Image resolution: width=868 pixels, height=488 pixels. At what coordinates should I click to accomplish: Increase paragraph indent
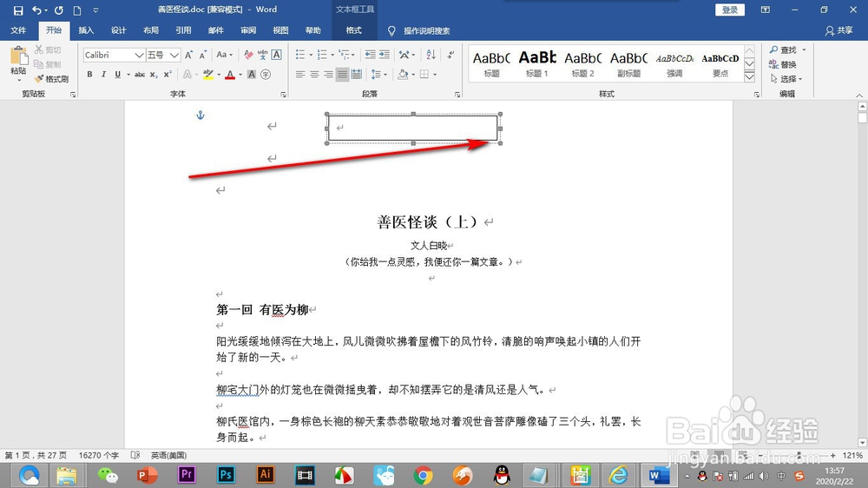(x=385, y=55)
